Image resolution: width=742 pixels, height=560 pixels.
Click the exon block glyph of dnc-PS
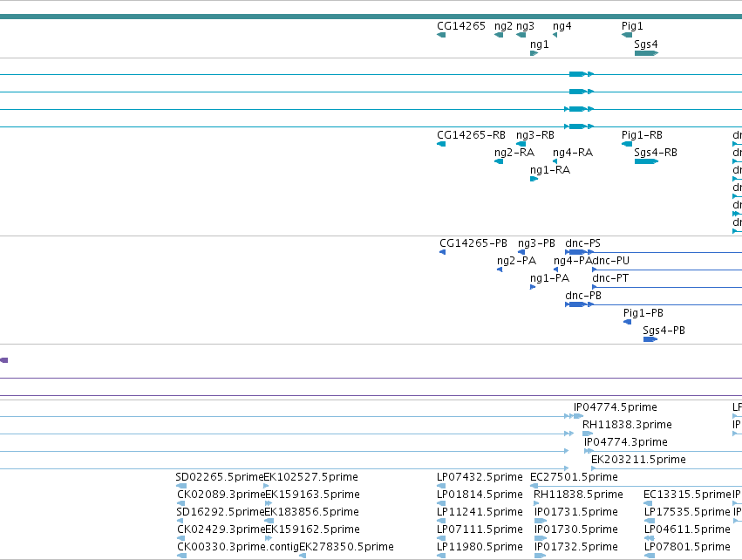tap(576, 252)
